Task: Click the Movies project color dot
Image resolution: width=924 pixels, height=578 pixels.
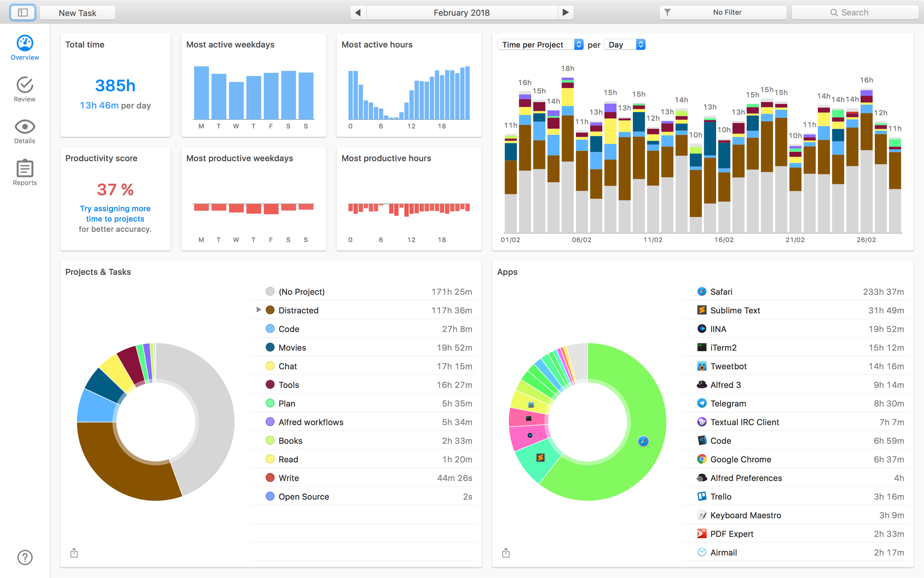Action: 270,347
